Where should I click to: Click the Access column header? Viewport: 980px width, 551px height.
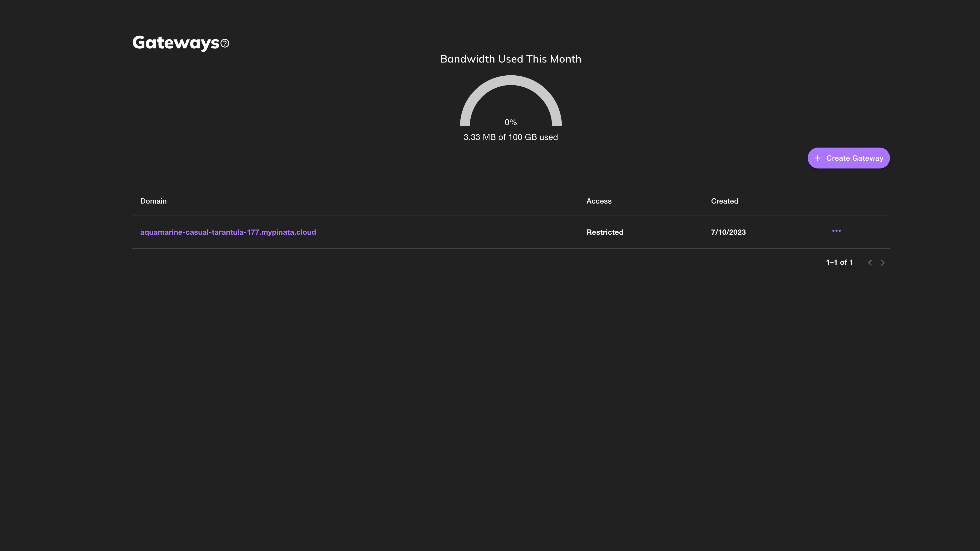599,201
